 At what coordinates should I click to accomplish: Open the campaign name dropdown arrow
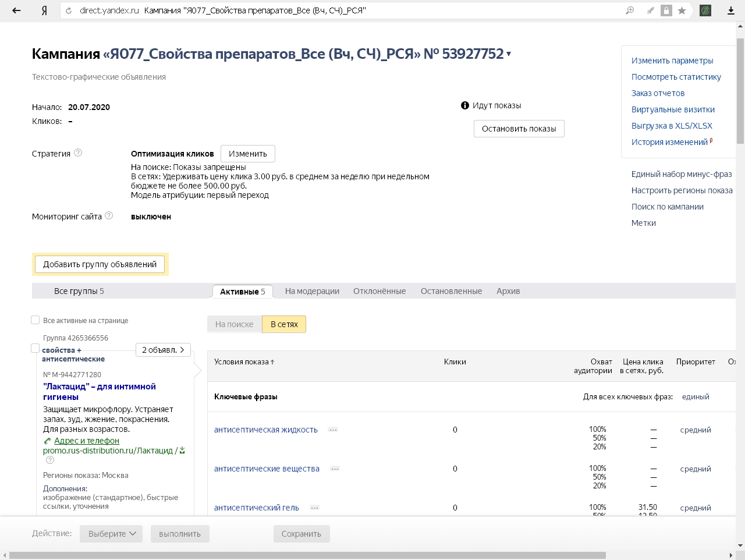509,54
